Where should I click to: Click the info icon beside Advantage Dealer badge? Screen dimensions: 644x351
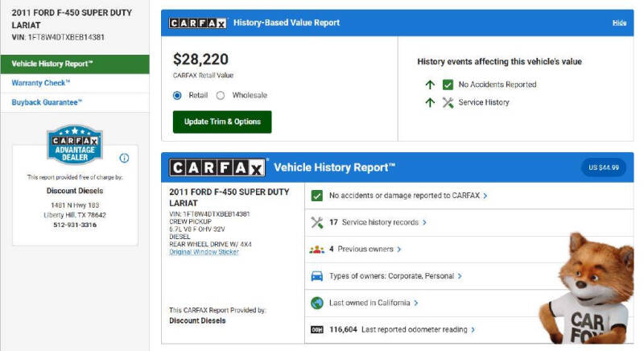pyautogui.click(x=124, y=158)
